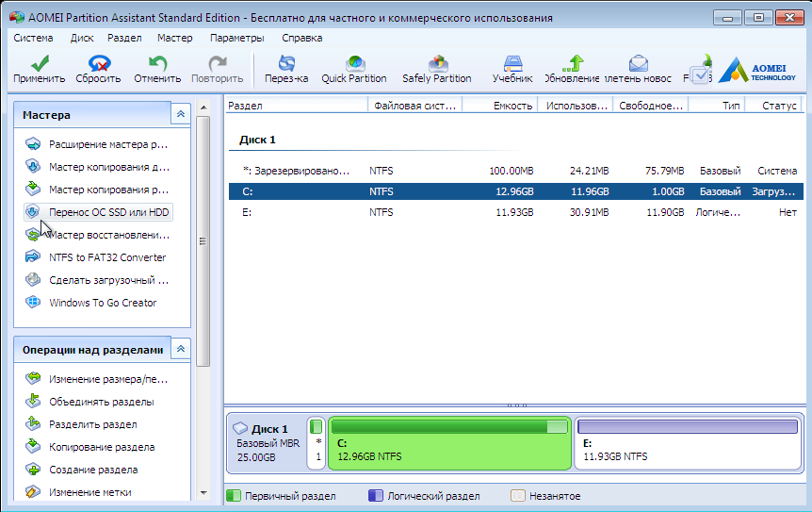Choose Разделить раздел operation
The width and height of the screenshot is (812, 512).
point(92,424)
